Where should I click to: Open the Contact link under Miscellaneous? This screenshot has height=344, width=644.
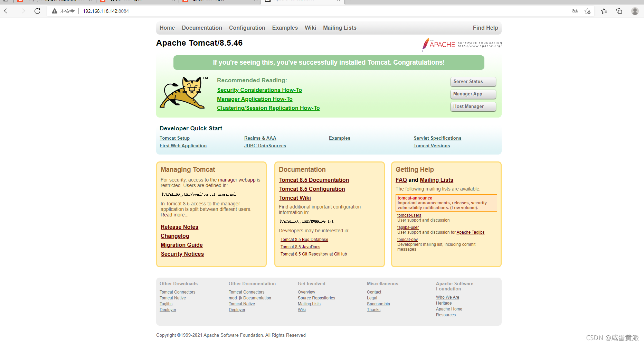[x=374, y=292]
